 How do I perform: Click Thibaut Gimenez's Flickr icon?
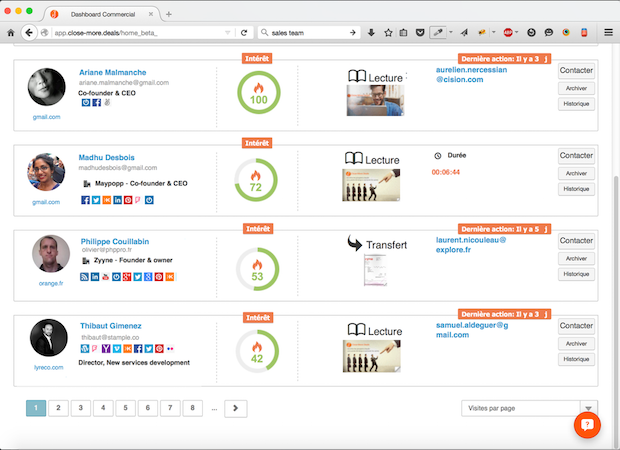pos(171,348)
